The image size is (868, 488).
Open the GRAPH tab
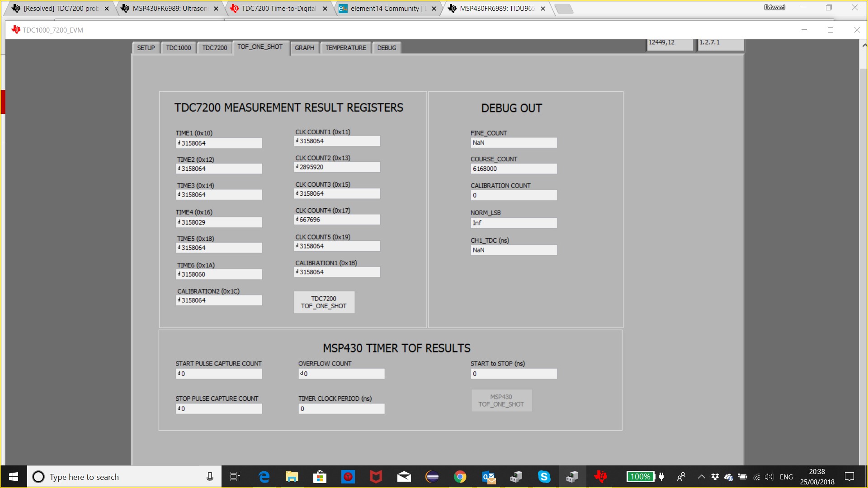pos(304,48)
